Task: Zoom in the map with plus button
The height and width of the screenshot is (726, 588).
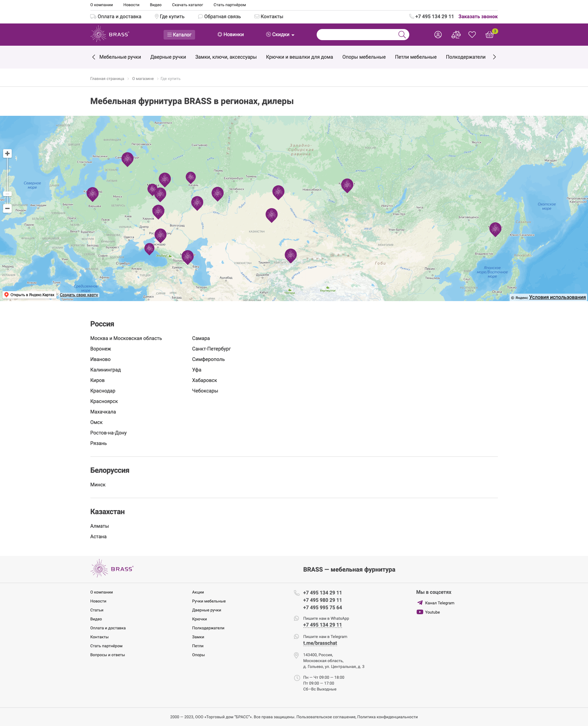Action: pos(7,153)
